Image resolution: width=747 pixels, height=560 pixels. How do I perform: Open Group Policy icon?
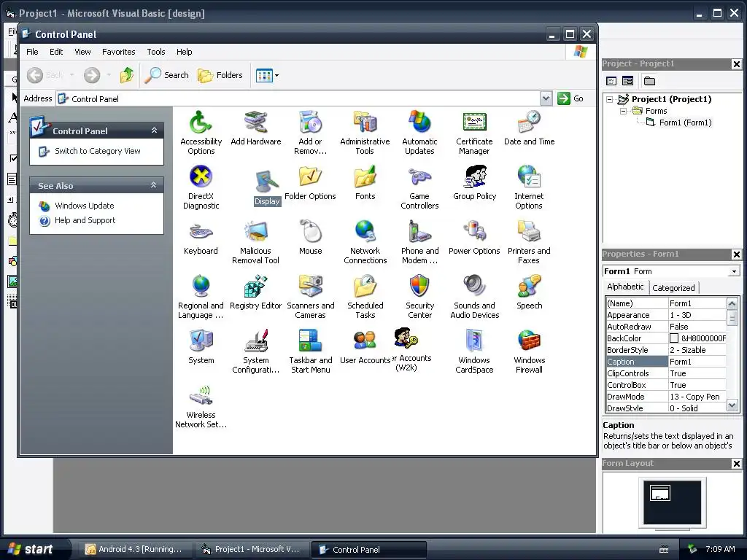[474, 182]
